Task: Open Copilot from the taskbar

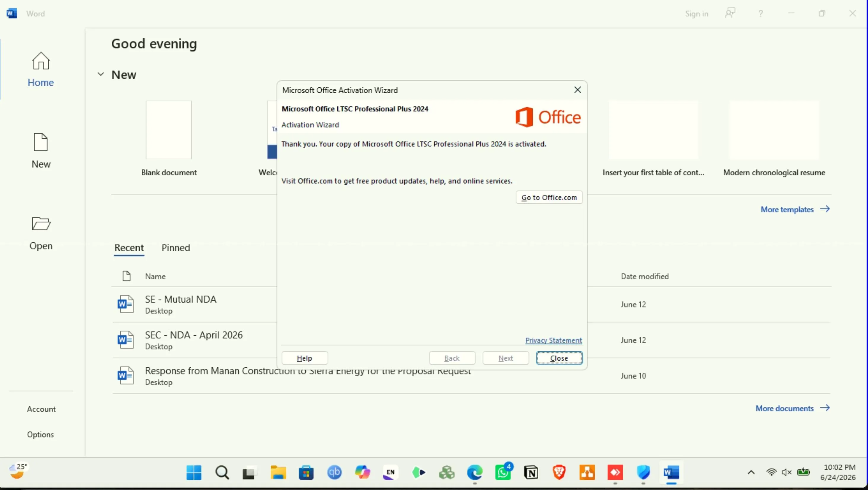Action: (x=362, y=473)
